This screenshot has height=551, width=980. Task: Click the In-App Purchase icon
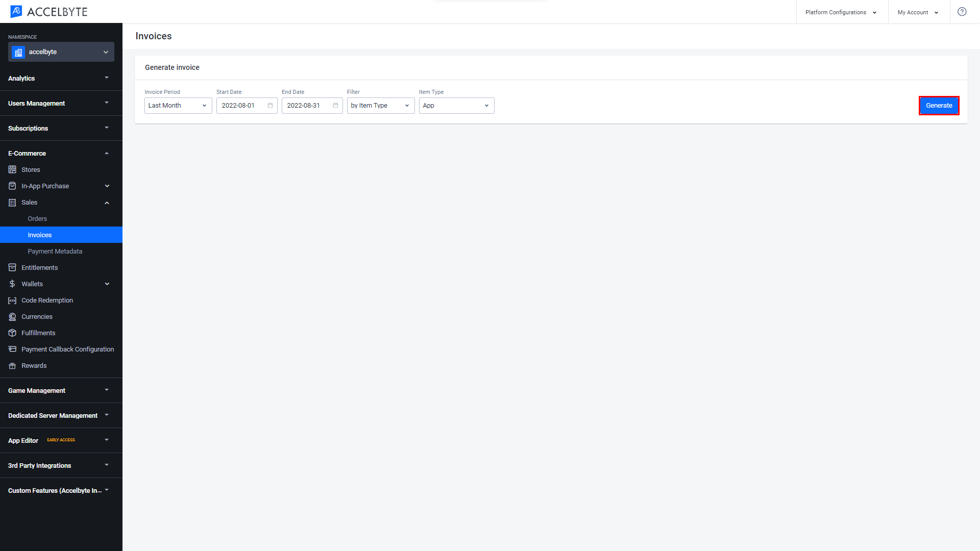[12, 186]
